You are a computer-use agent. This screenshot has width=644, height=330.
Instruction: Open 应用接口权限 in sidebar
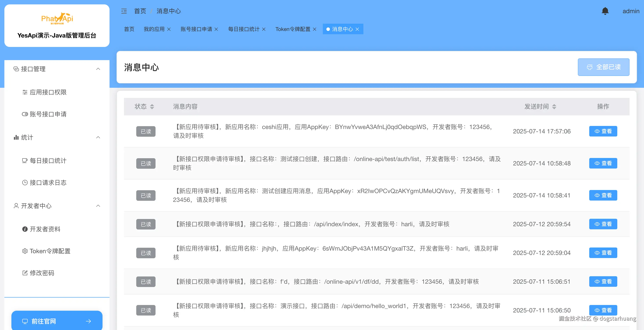[x=48, y=92]
